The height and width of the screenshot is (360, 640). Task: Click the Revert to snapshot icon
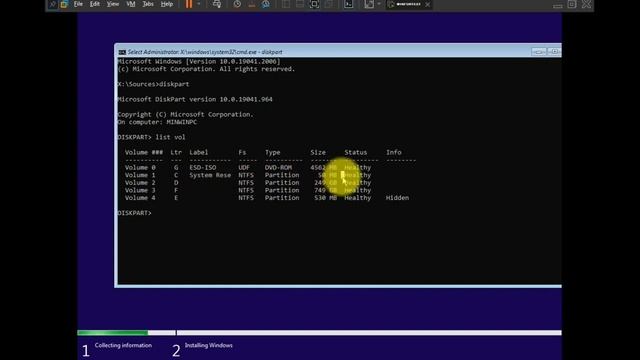pos(251,4)
